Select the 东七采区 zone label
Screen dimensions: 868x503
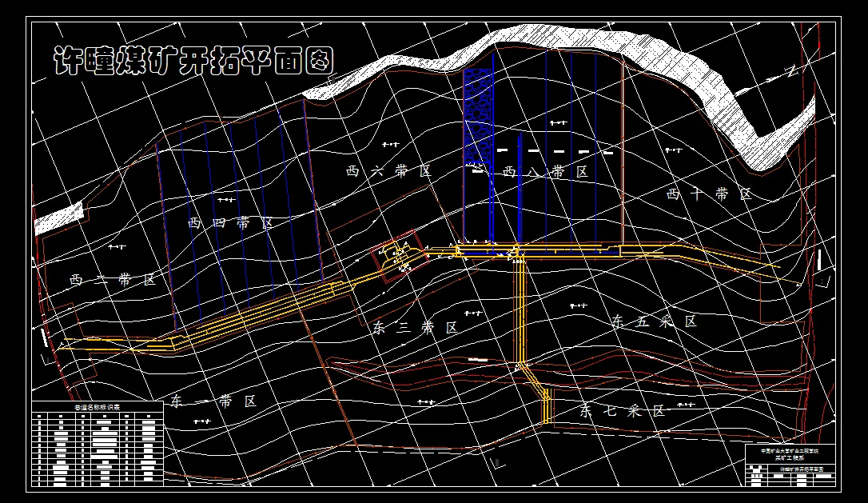click(623, 411)
